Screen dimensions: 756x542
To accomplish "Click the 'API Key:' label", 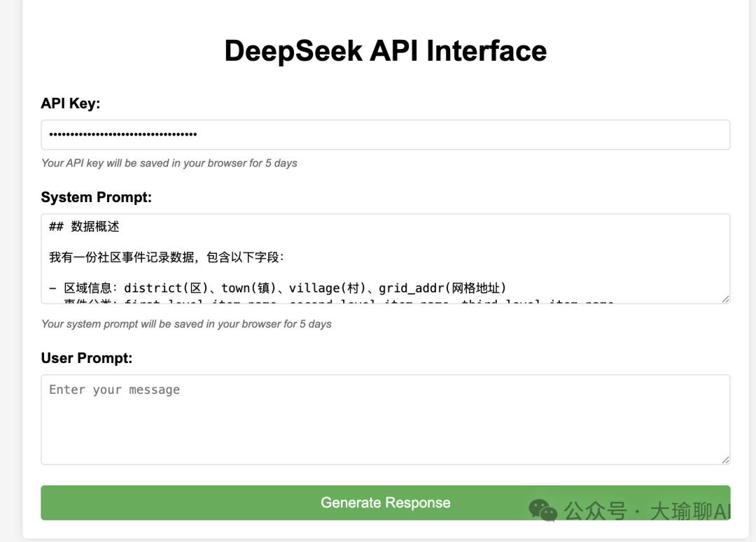I will pyautogui.click(x=71, y=103).
